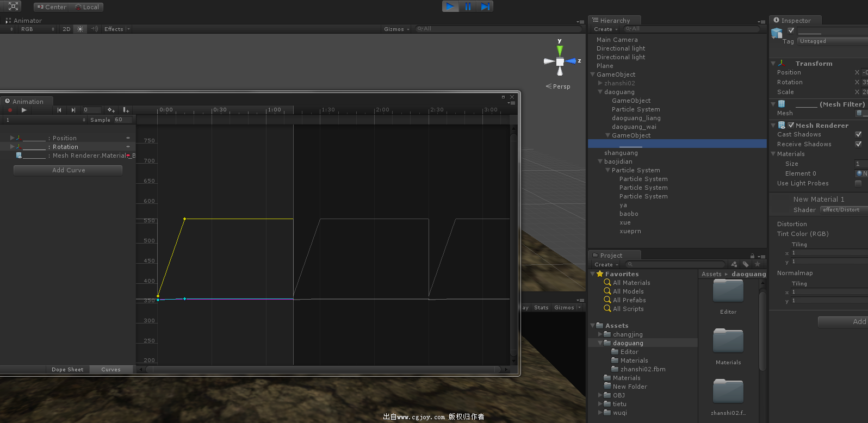Click Assets in the breadcrumb path
The width and height of the screenshot is (868, 423).
pos(711,274)
